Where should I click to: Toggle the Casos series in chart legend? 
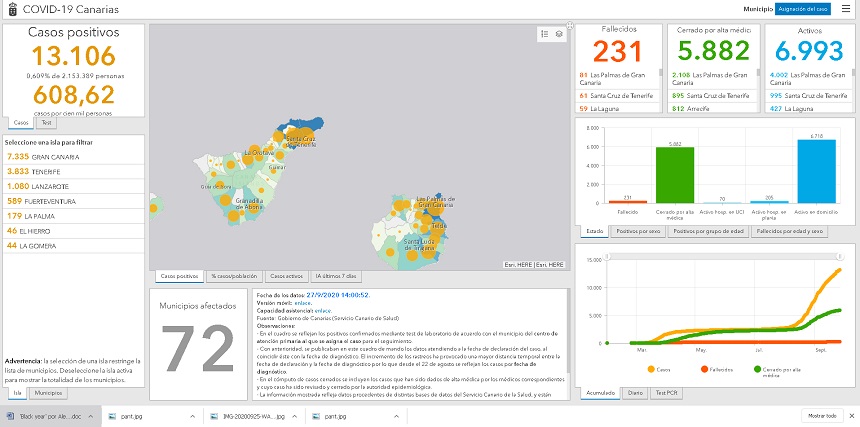click(655, 370)
